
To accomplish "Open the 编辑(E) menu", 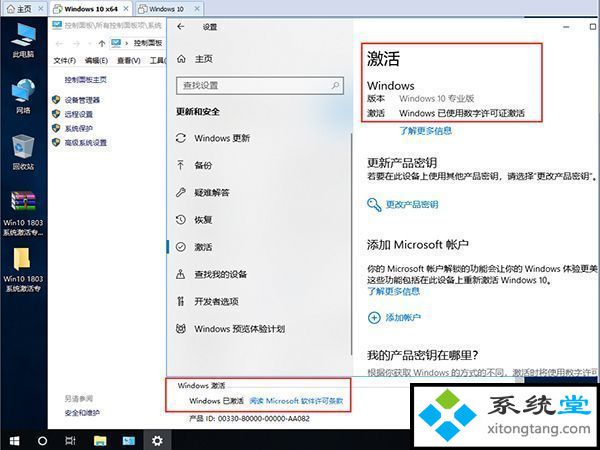I will 96,60.
